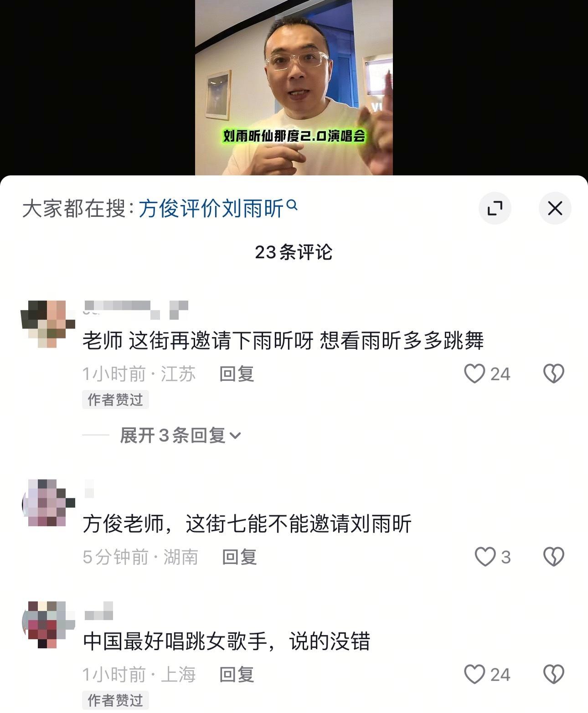This screenshot has height=713, width=588.
Task: Open the avatar of the 湖南 commenter
Action: tap(48, 503)
